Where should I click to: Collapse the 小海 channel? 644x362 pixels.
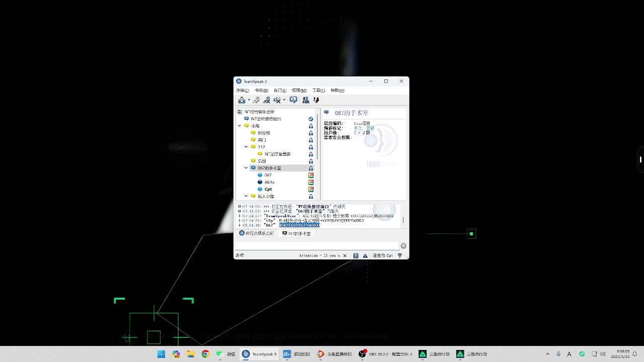(x=239, y=126)
